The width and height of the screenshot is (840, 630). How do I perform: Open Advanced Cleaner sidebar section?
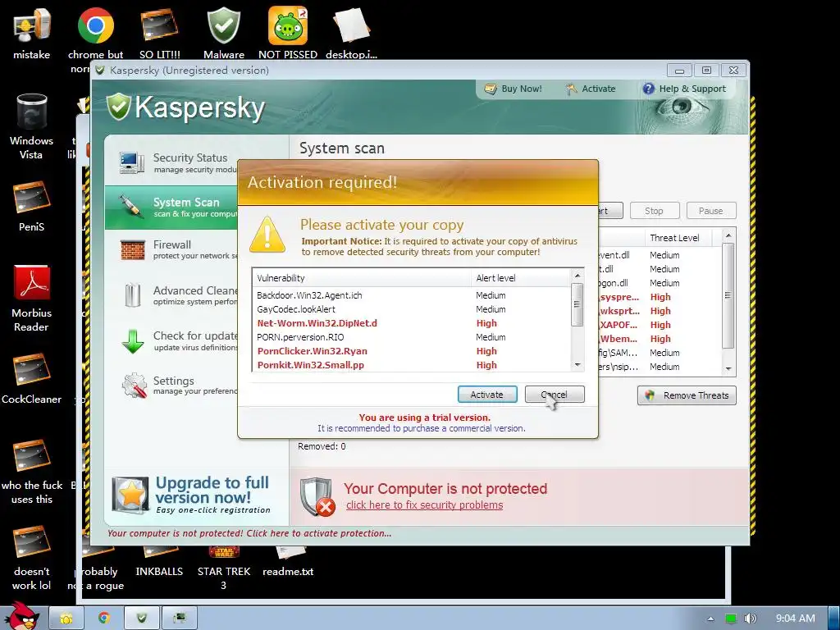pos(171,295)
